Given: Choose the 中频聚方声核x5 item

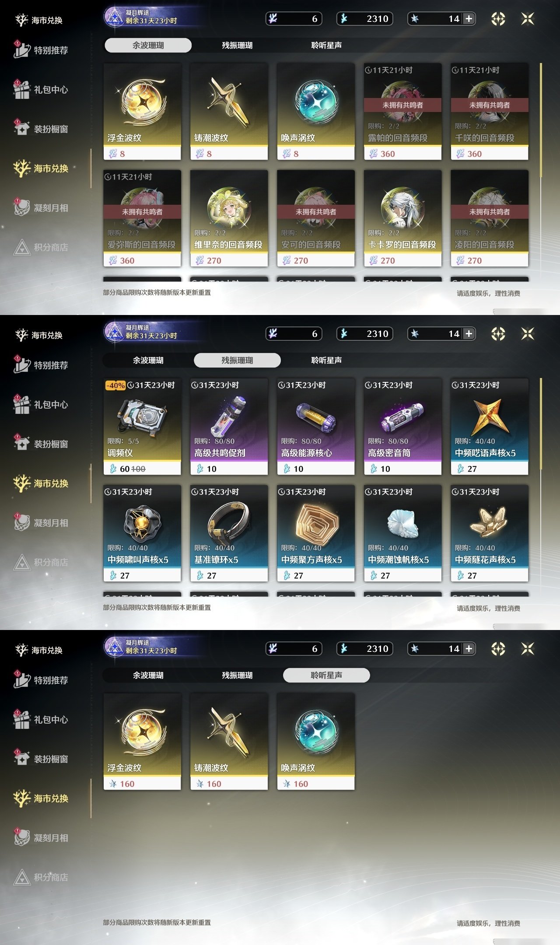Looking at the screenshot, I should pyautogui.click(x=316, y=534).
